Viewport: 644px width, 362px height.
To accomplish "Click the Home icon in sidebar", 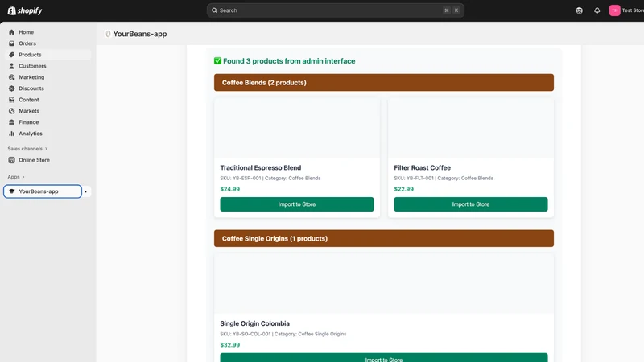I will click(11, 32).
